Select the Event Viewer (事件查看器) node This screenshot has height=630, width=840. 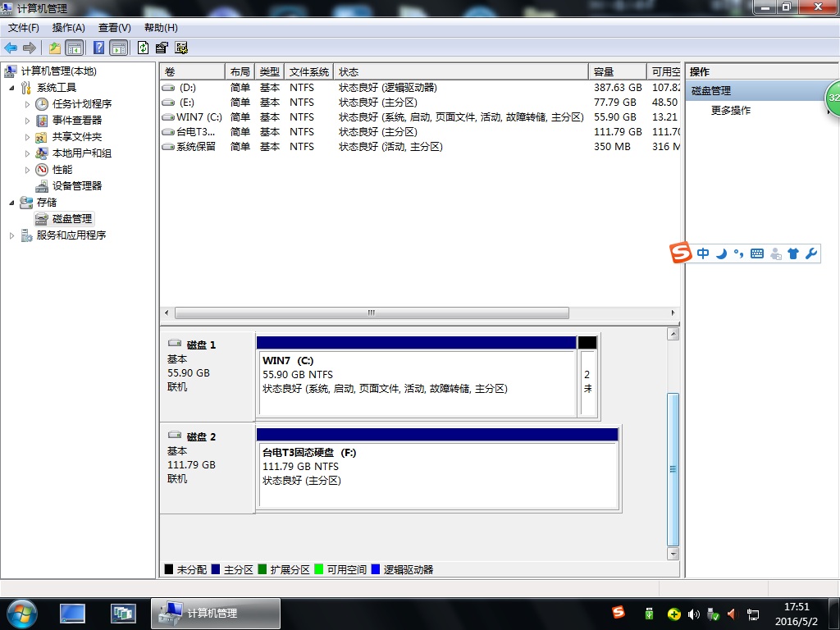[x=77, y=121]
